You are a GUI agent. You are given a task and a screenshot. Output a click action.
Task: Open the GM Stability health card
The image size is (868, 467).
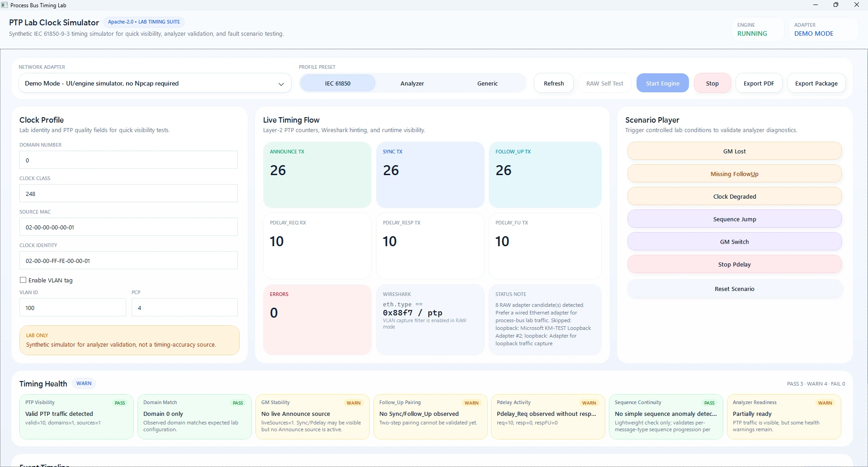(312, 417)
